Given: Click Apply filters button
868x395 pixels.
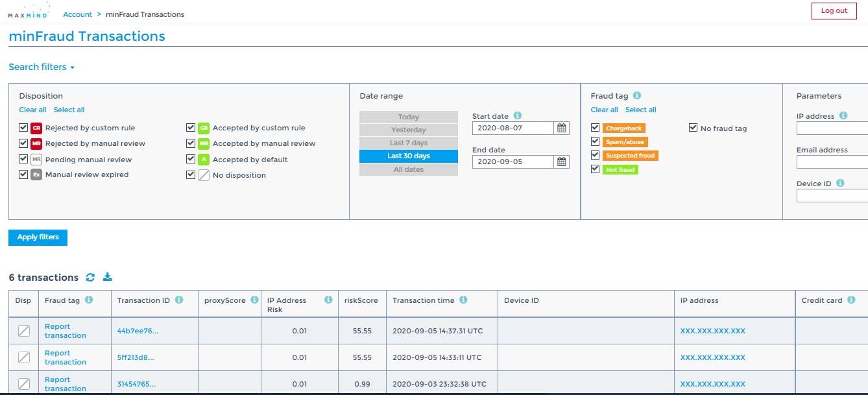Looking at the screenshot, I should 38,237.
